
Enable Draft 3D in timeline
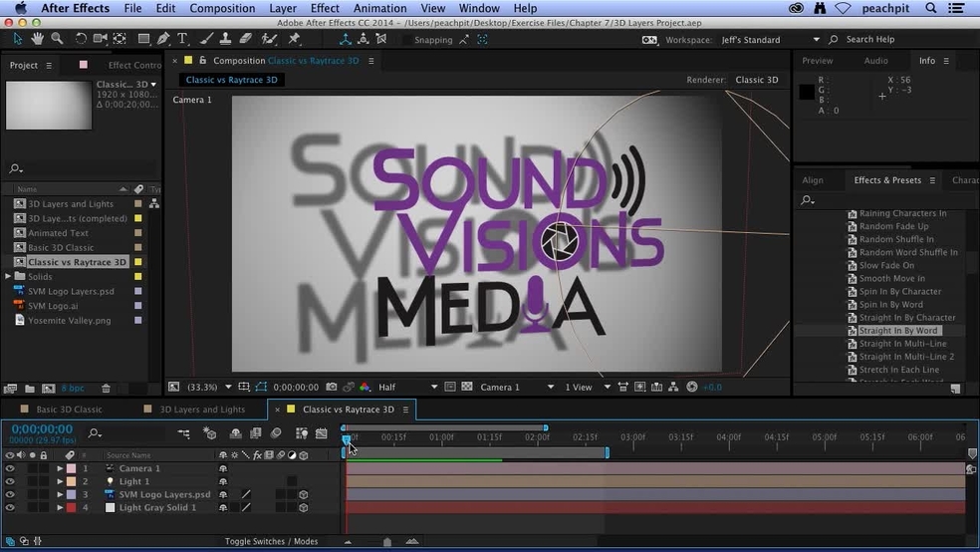click(x=210, y=432)
